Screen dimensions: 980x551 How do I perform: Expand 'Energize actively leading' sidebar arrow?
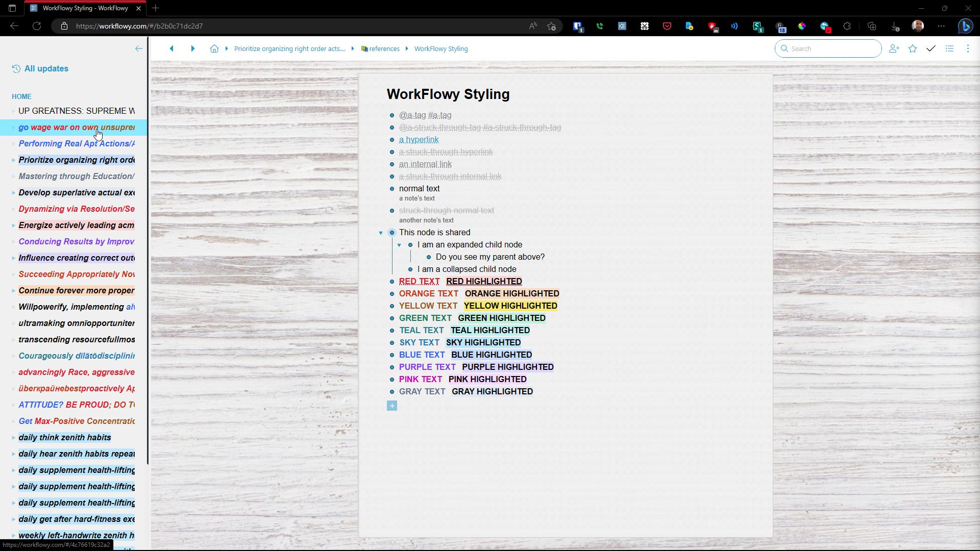pyautogui.click(x=13, y=226)
